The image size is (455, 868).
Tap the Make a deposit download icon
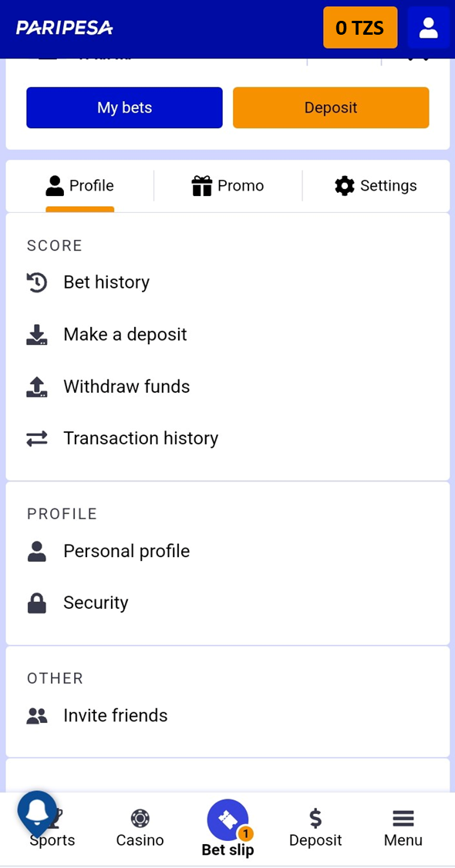[37, 334]
